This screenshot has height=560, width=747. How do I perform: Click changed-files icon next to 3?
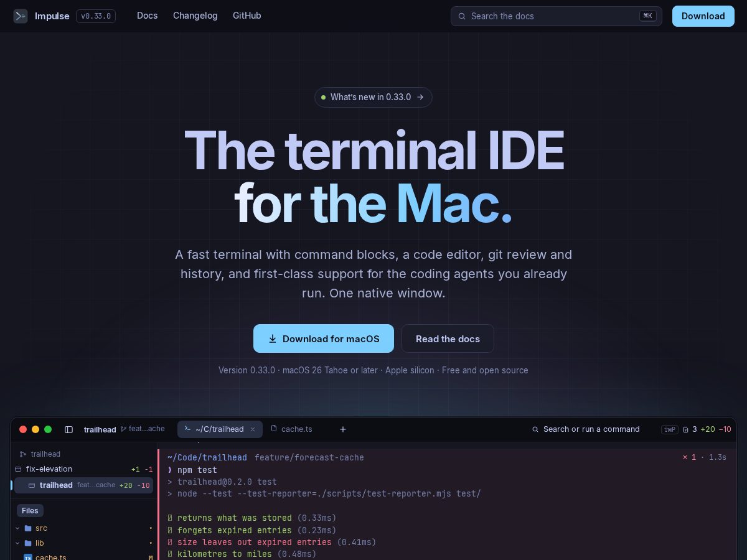click(x=686, y=429)
